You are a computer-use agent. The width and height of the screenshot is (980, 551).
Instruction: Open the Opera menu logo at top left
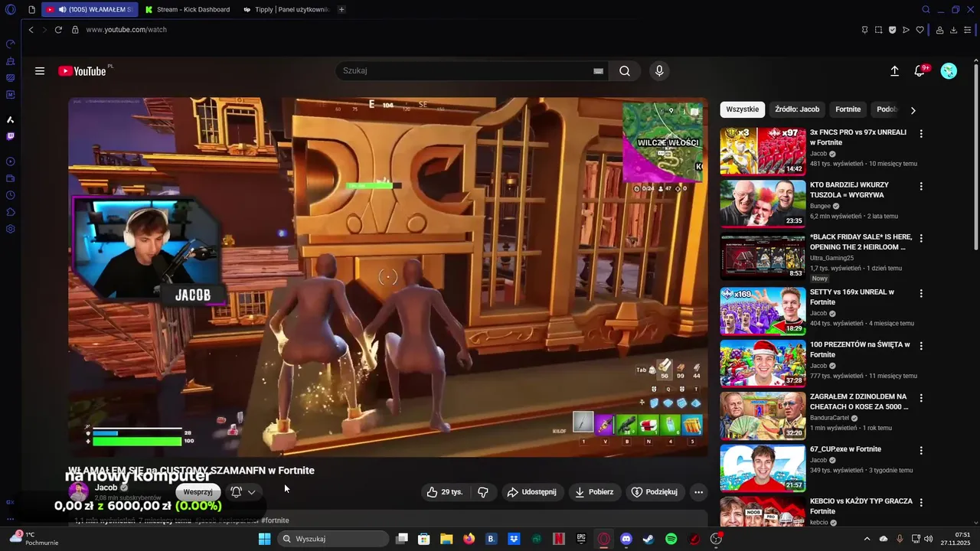[x=11, y=10]
